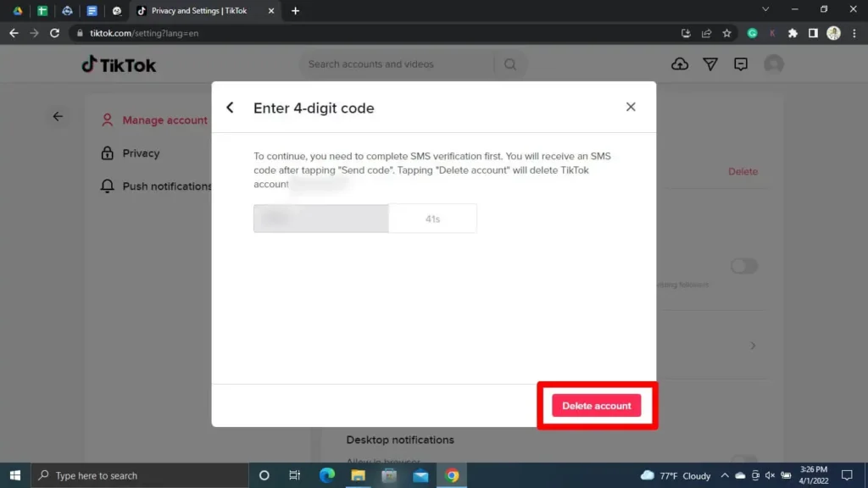Switch to the Google Docs pinned tab

(92, 10)
